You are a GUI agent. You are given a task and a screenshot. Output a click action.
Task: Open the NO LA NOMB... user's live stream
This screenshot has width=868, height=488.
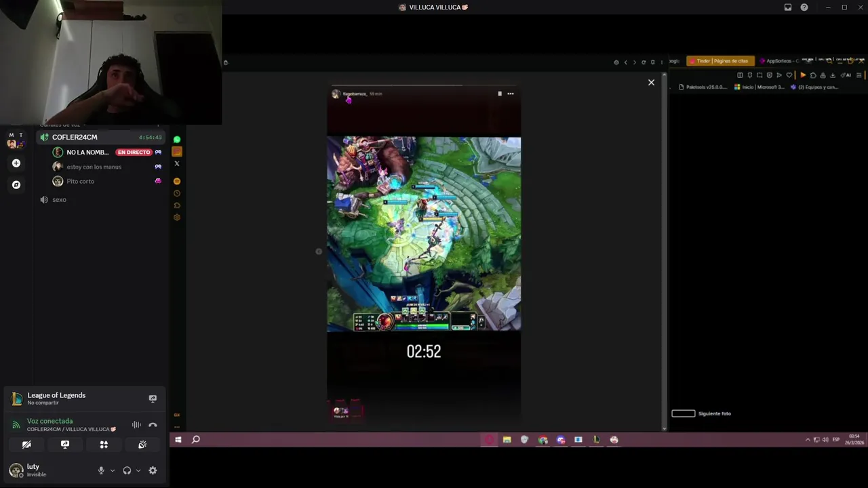point(87,152)
